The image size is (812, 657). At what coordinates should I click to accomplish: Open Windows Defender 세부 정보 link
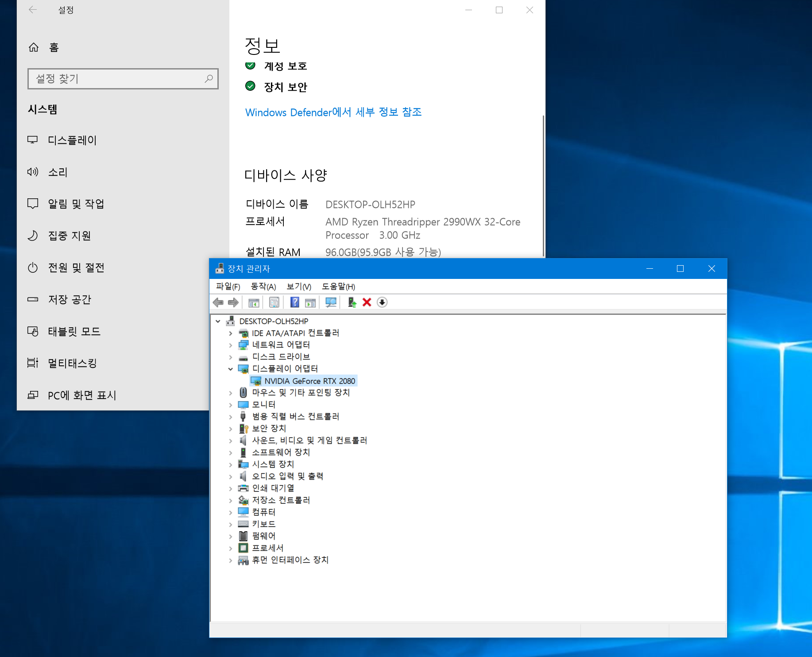(x=333, y=112)
